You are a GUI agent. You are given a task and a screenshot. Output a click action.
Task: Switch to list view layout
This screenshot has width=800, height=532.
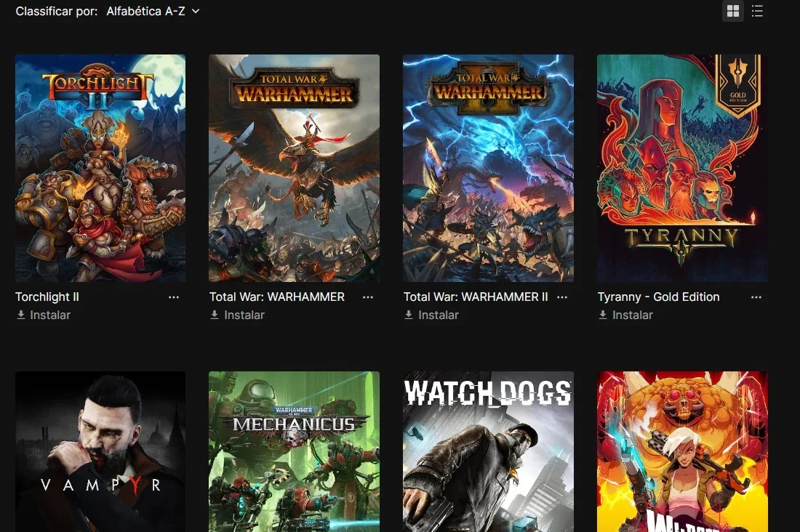757,11
